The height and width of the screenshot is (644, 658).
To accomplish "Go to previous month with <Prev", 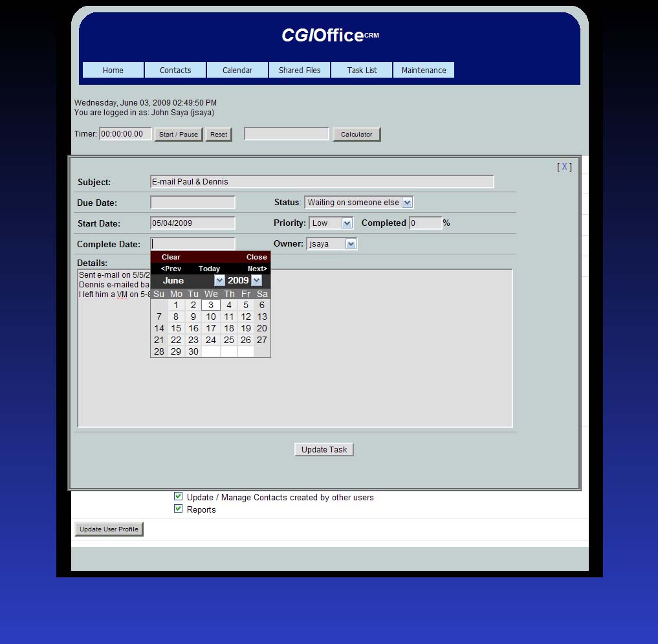I will point(171,269).
